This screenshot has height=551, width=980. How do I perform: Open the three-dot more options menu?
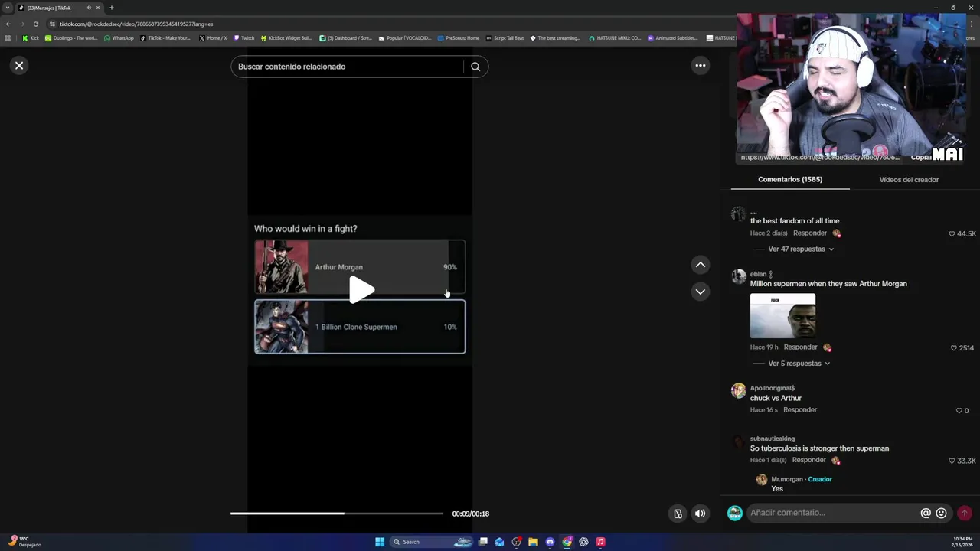tap(700, 66)
